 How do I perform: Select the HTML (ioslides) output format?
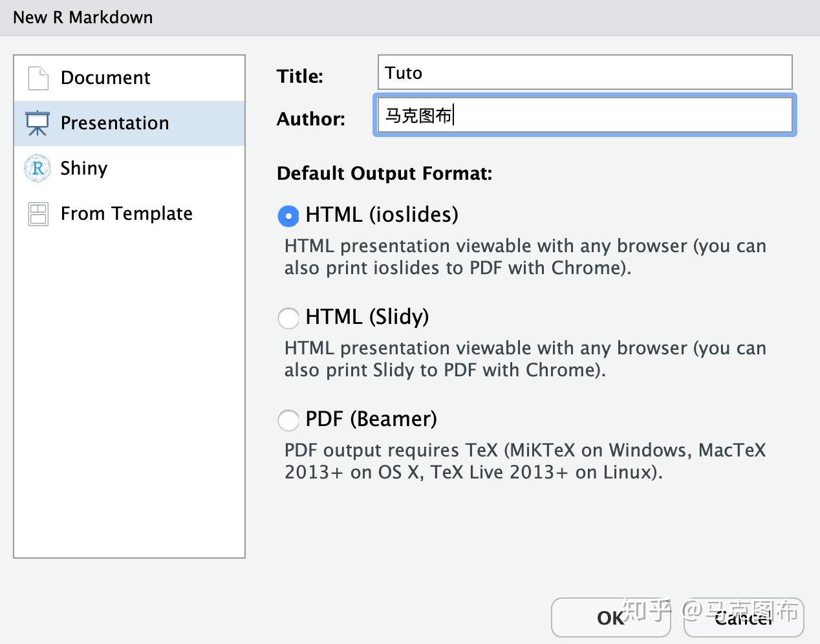click(288, 216)
